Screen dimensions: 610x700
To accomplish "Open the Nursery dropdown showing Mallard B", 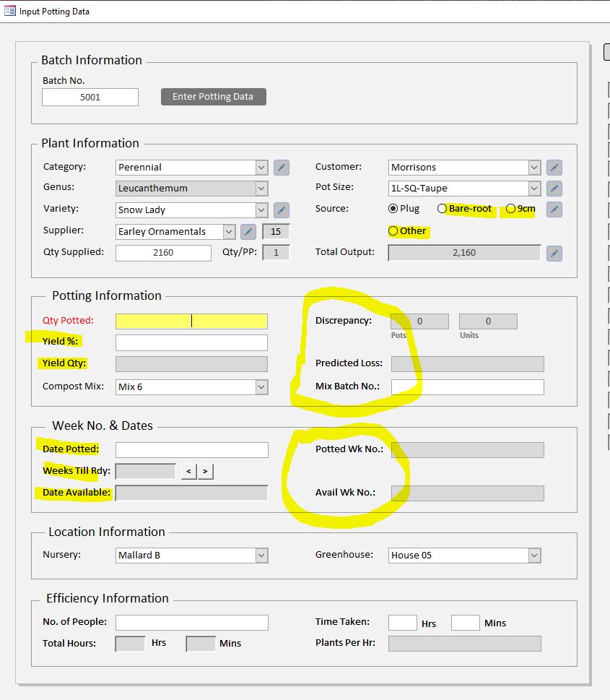I will point(261,556).
